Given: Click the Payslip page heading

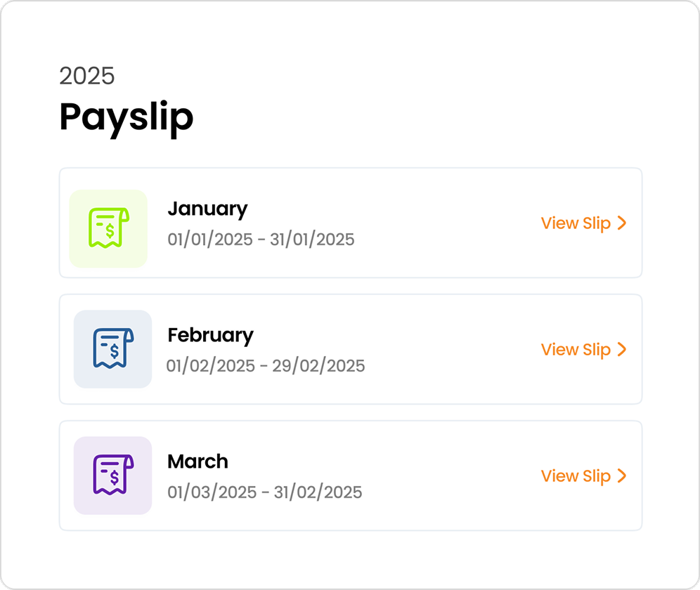Looking at the screenshot, I should point(127,117).
